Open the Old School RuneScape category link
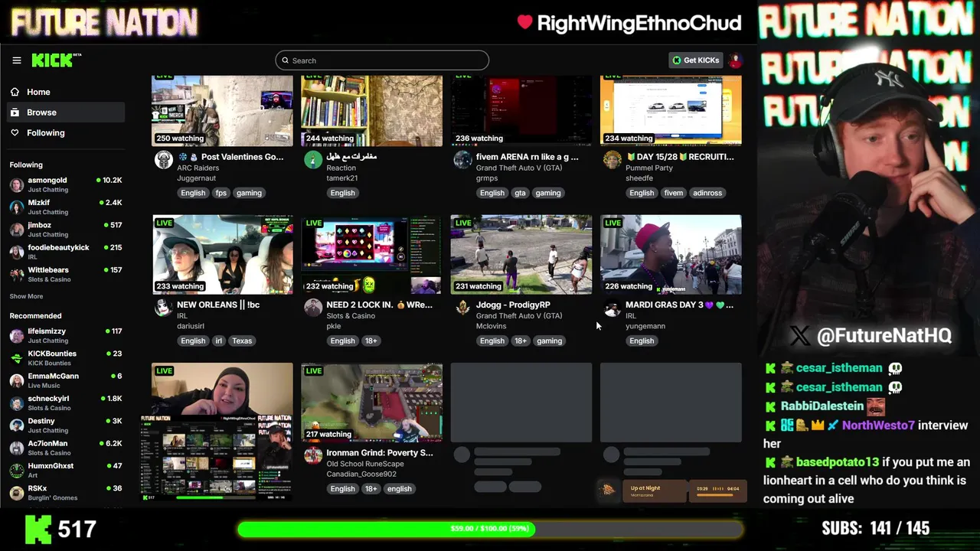Viewport: 980px width, 551px height. tap(365, 464)
